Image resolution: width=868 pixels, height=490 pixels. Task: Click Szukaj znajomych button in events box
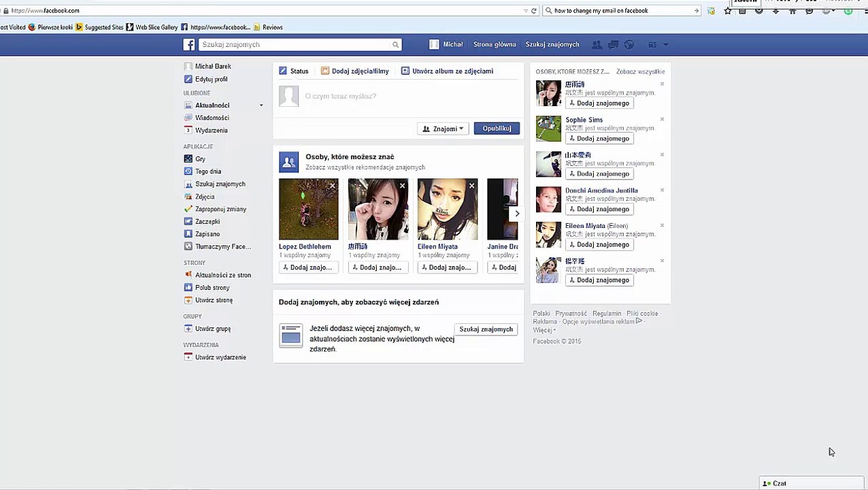486,329
